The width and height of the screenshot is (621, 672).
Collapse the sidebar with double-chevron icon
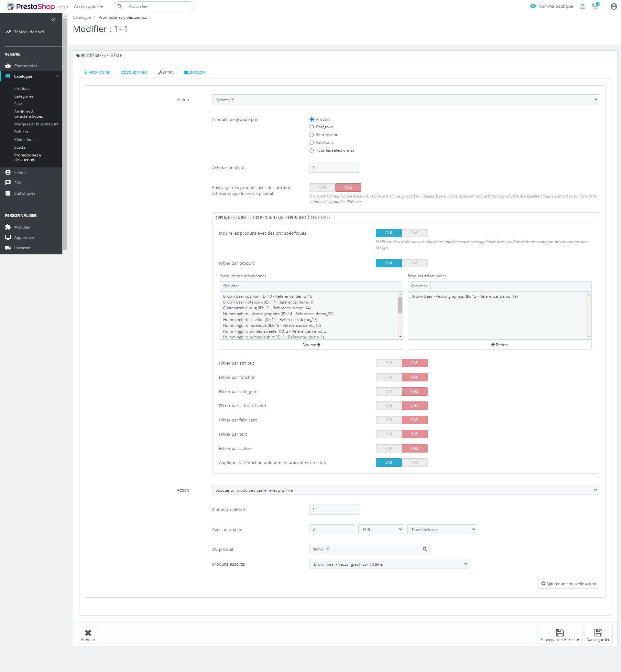[53, 19]
